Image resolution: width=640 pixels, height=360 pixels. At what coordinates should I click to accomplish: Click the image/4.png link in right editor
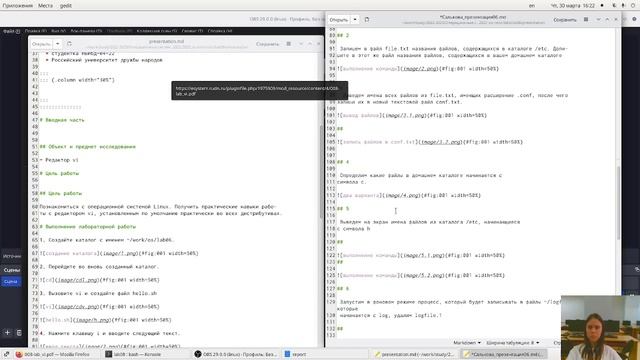tap(402, 195)
